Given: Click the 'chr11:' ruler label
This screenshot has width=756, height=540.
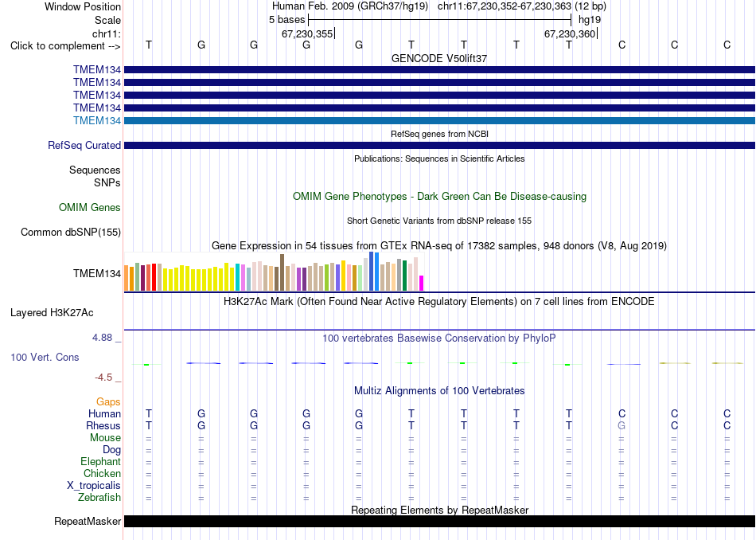Looking at the screenshot, I should click(x=107, y=33).
